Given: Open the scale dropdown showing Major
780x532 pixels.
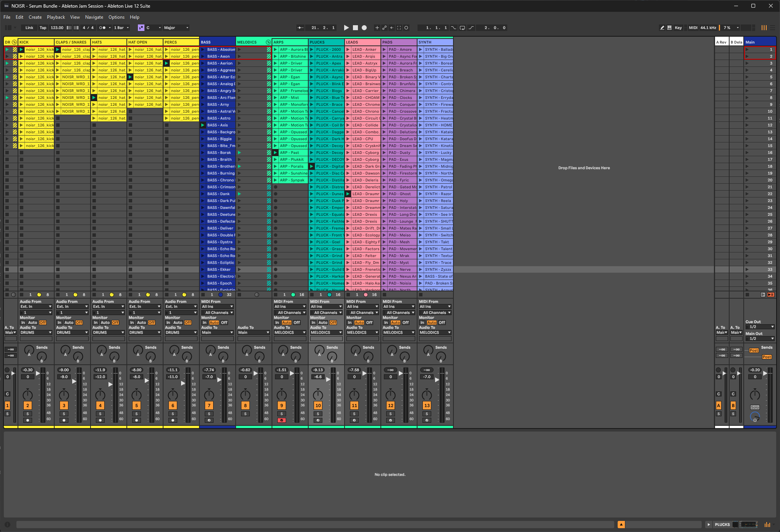Looking at the screenshot, I should click(176, 27).
